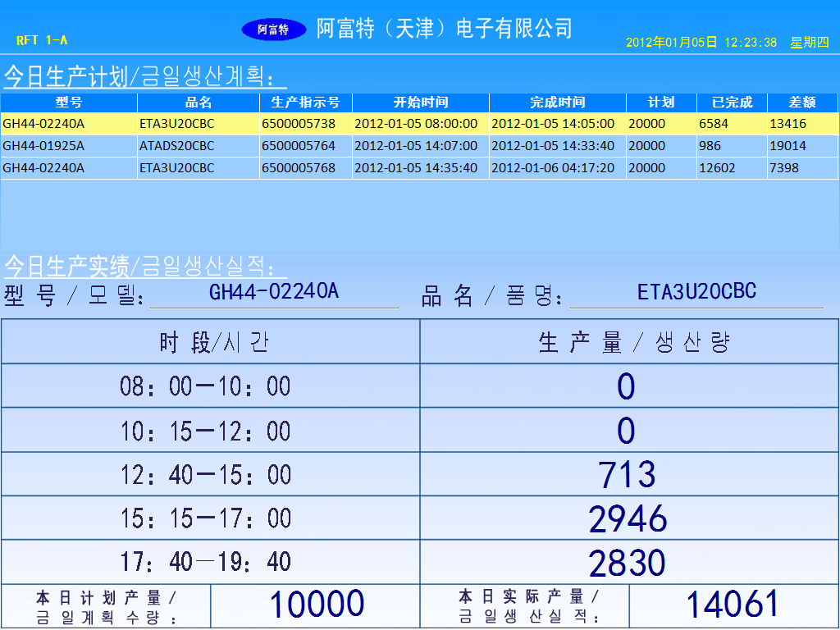Image resolution: width=840 pixels, height=630 pixels.
Task: Click the daily actual total 14061
Action: click(x=733, y=605)
